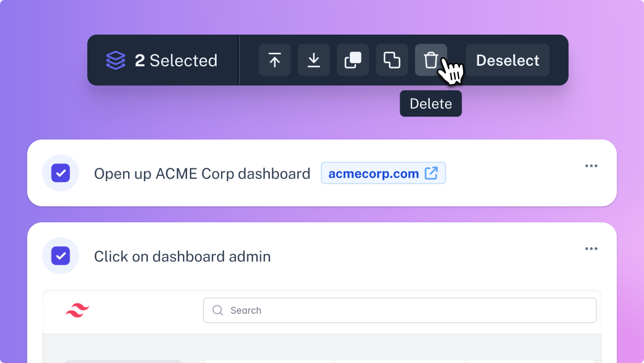Image resolution: width=644 pixels, height=363 pixels.
Task: Click the 2 Selected label
Action: (x=176, y=61)
